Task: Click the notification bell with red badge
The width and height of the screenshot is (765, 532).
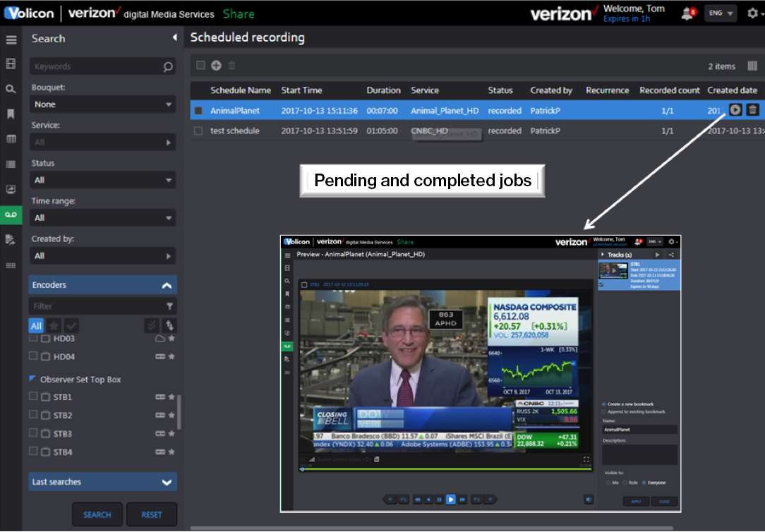Action: click(x=688, y=13)
